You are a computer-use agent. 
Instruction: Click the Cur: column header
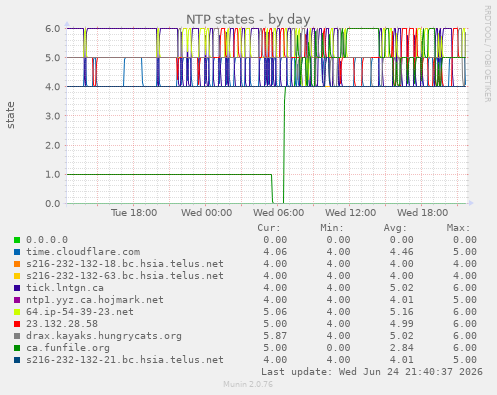[x=269, y=228]
